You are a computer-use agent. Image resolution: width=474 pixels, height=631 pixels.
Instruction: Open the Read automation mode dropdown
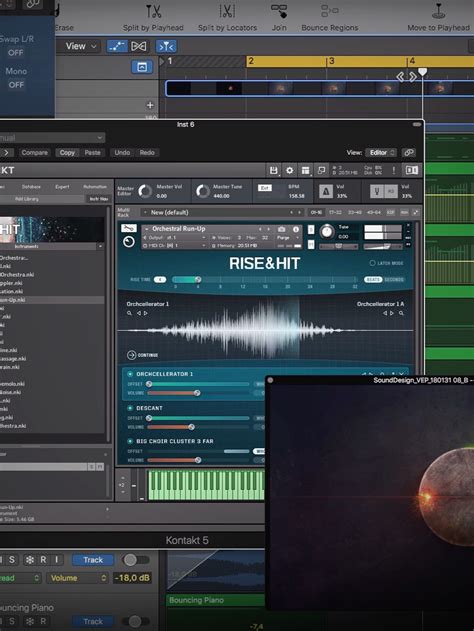(20, 578)
